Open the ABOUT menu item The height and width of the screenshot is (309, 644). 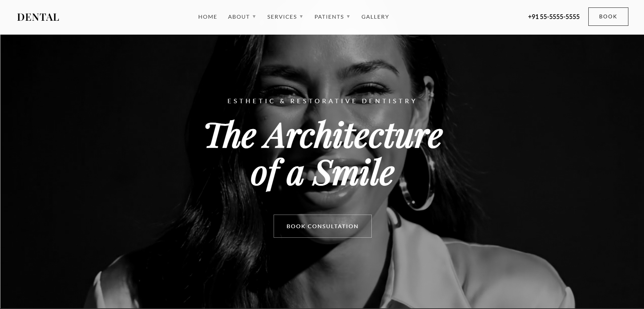tap(239, 17)
